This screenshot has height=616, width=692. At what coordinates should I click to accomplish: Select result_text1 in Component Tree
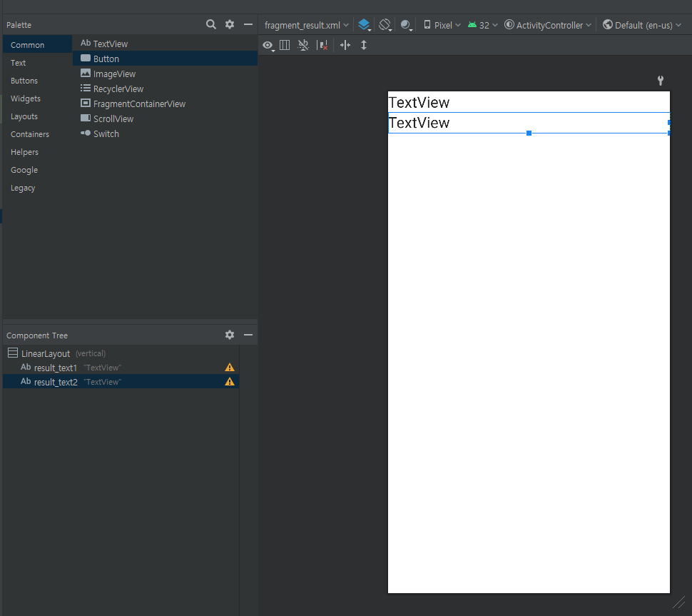pos(121,368)
